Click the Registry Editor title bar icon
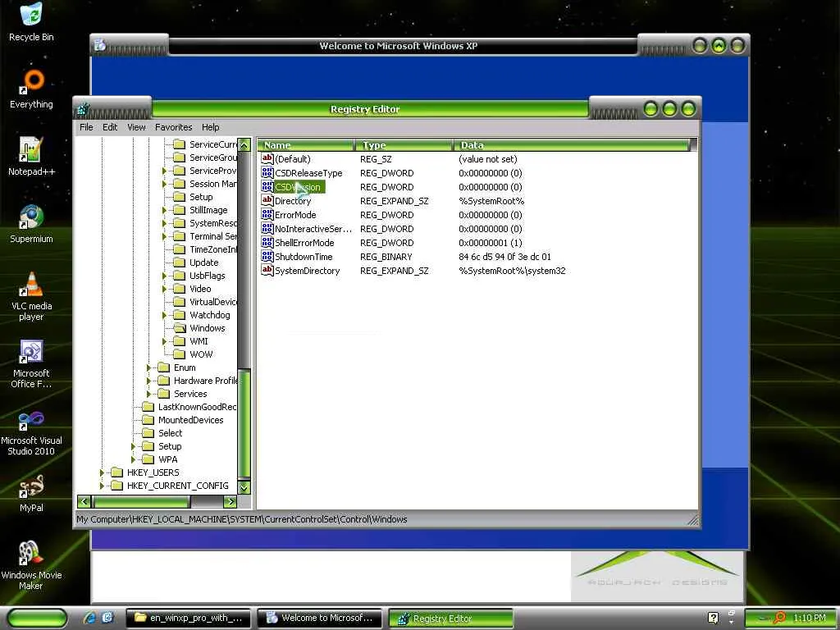Viewport: 840px width, 630px height. click(83, 109)
